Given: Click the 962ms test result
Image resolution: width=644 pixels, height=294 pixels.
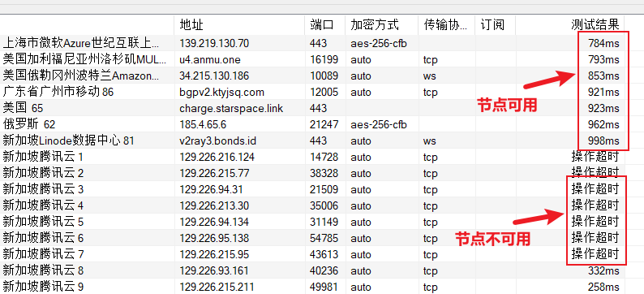Looking at the screenshot, I should [x=603, y=124].
